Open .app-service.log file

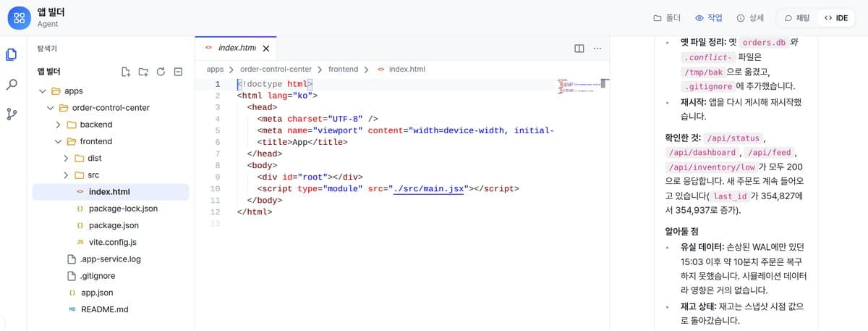coord(111,259)
